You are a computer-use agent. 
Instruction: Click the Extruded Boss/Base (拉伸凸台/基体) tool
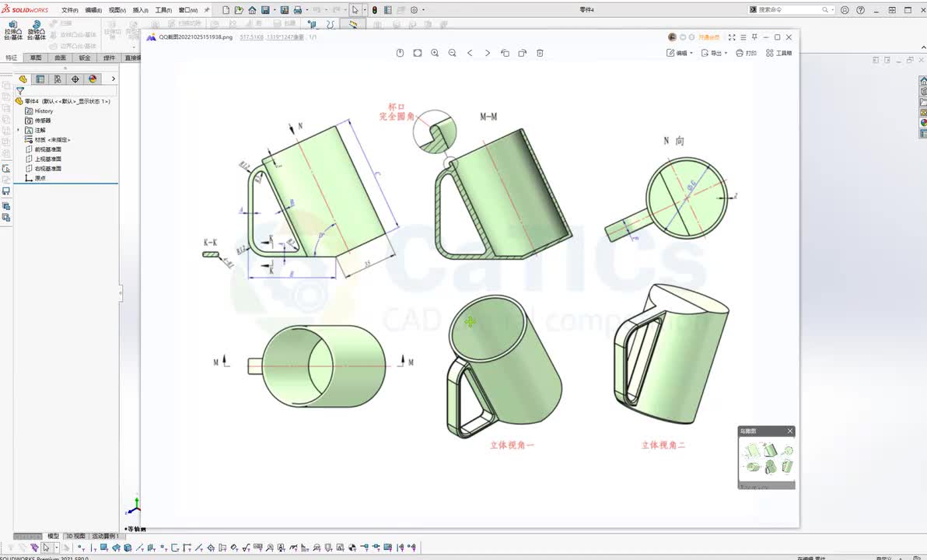pos(13,30)
